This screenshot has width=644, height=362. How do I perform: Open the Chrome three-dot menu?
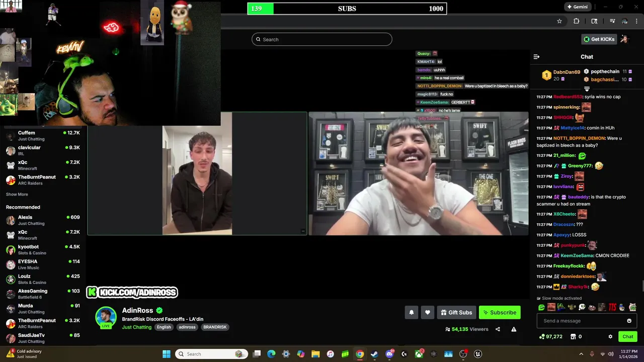(x=637, y=21)
